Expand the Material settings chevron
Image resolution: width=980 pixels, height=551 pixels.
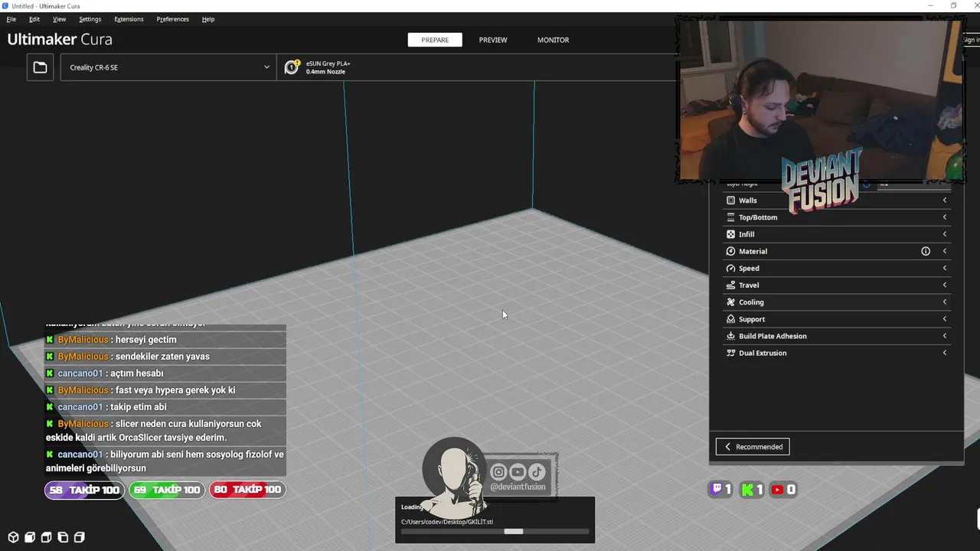[x=945, y=251]
